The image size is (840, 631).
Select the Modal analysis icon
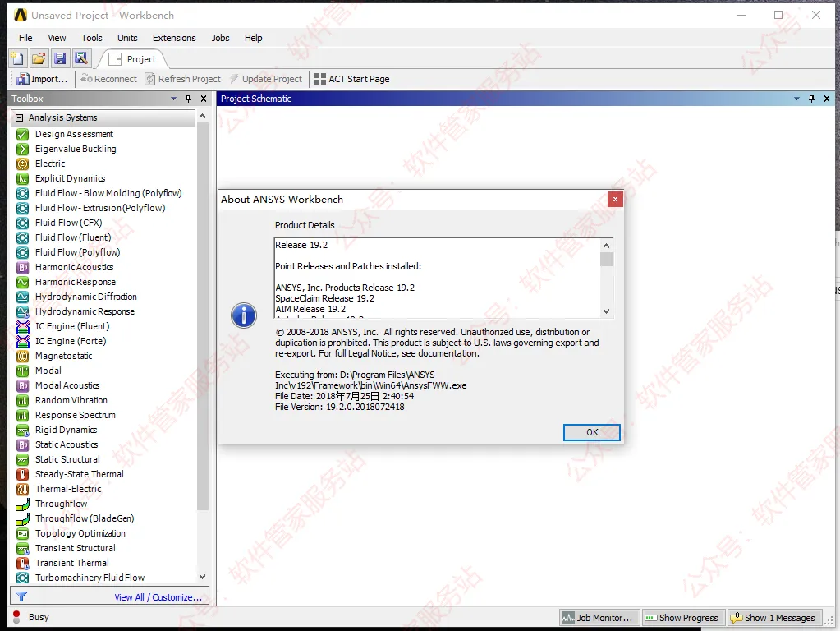coord(22,371)
